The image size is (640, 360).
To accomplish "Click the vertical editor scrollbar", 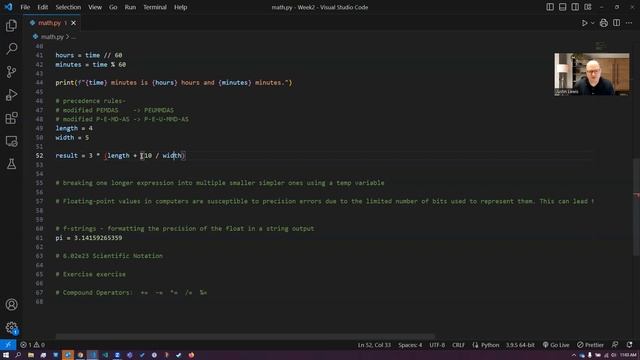I will click(x=636, y=206).
